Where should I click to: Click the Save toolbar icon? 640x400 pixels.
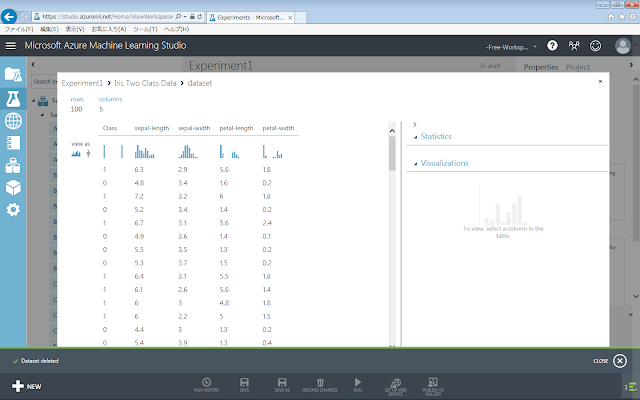click(244, 384)
